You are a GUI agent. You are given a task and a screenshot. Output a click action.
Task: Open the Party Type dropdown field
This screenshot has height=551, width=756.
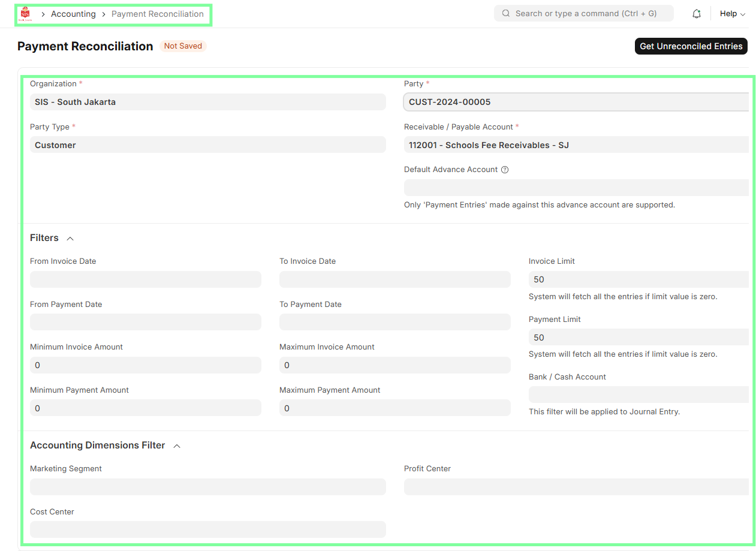tap(207, 144)
